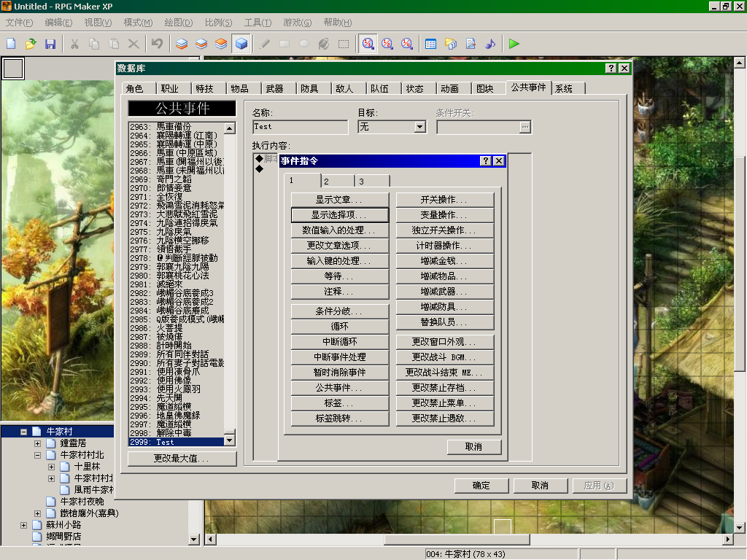Open the Resource Manager icon
This screenshot has width=747, height=560.
tap(451, 44)
